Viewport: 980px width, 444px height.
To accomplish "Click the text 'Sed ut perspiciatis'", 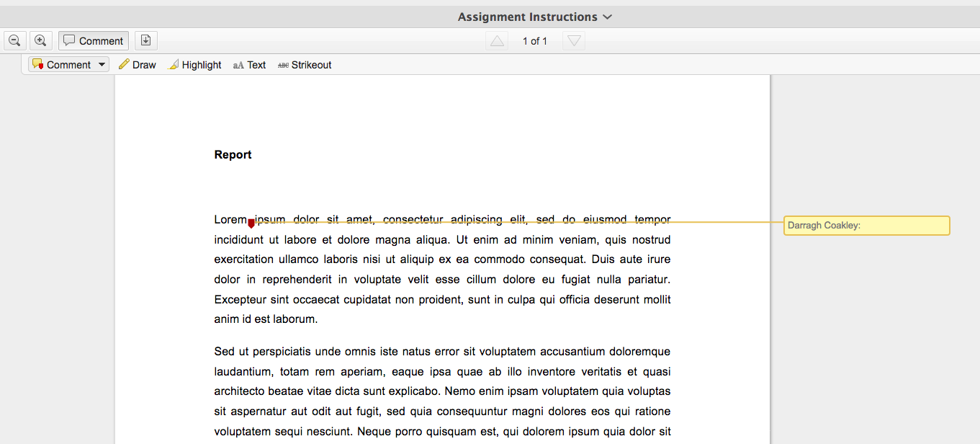I will pos(263,352).
